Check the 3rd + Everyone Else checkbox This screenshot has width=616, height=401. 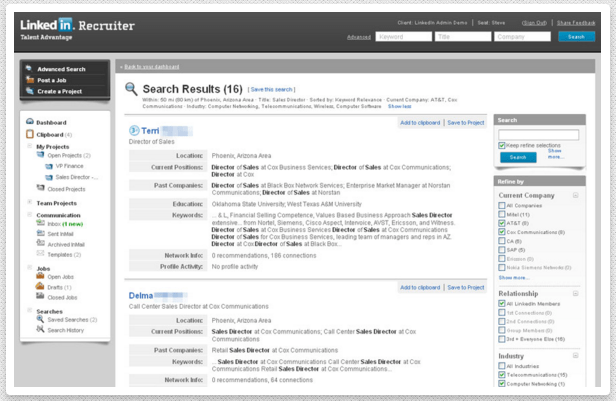[502, 339]
